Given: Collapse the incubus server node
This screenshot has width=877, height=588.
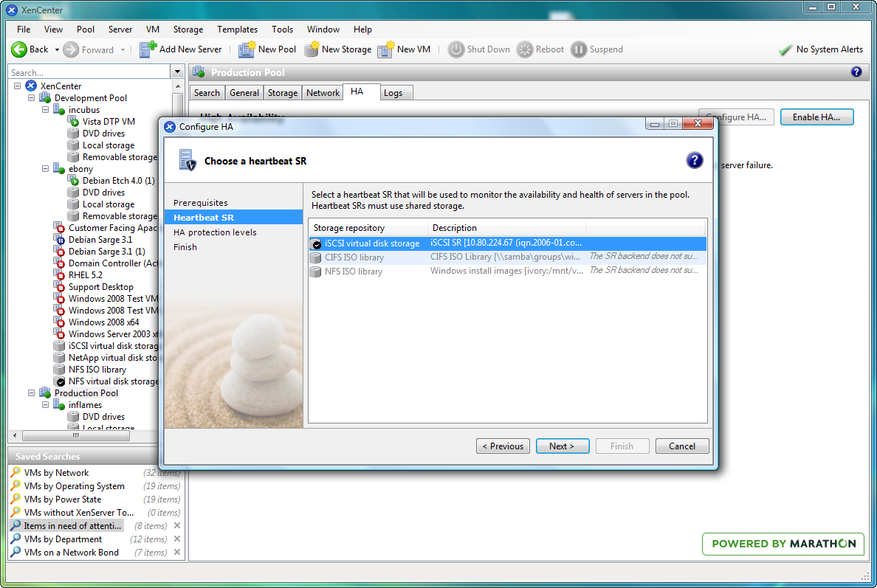Looking at the screenshot, I should coord(45,109).
